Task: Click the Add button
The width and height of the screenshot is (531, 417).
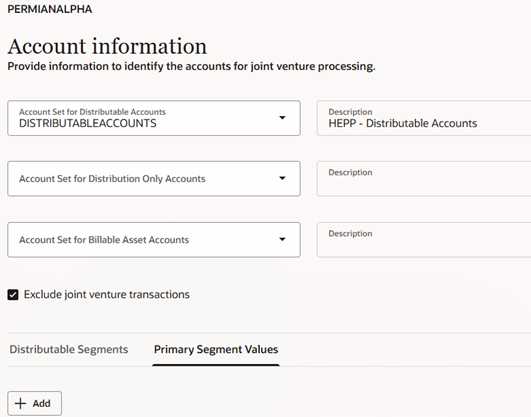Action: (x=35, y=403)
